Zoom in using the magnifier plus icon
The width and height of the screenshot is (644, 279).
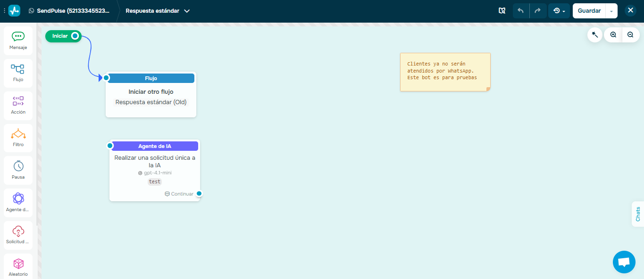tap(612, 34)
